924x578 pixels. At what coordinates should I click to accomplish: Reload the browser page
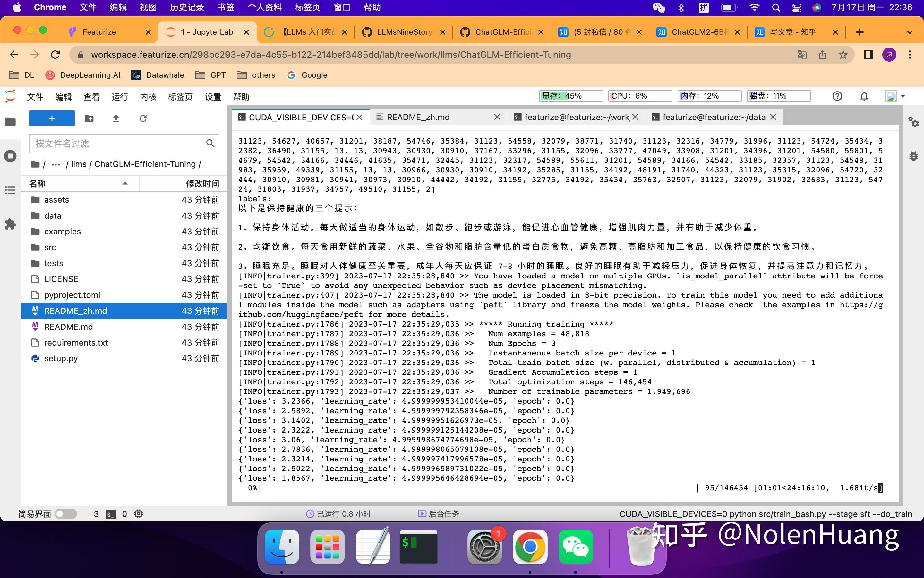point(56,55)
